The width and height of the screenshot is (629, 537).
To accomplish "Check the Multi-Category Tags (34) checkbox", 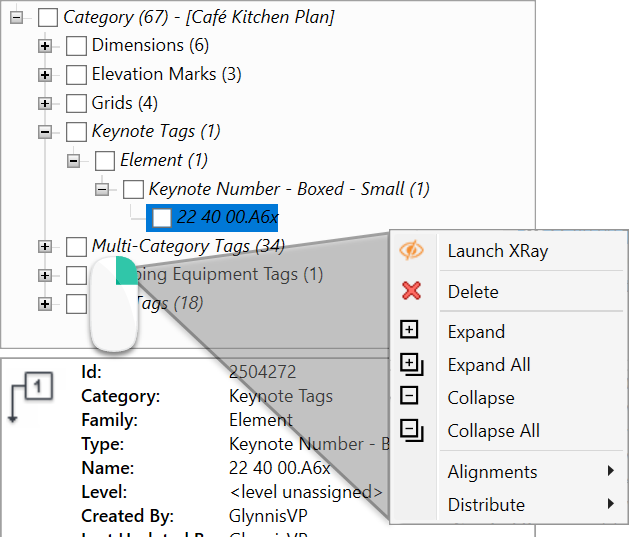I will 76,247.
